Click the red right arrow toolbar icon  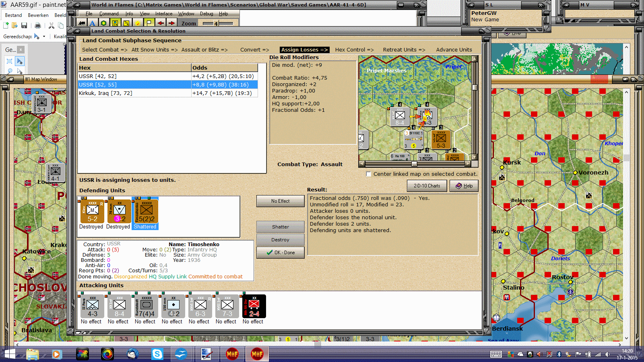click(x=171, y=23)
